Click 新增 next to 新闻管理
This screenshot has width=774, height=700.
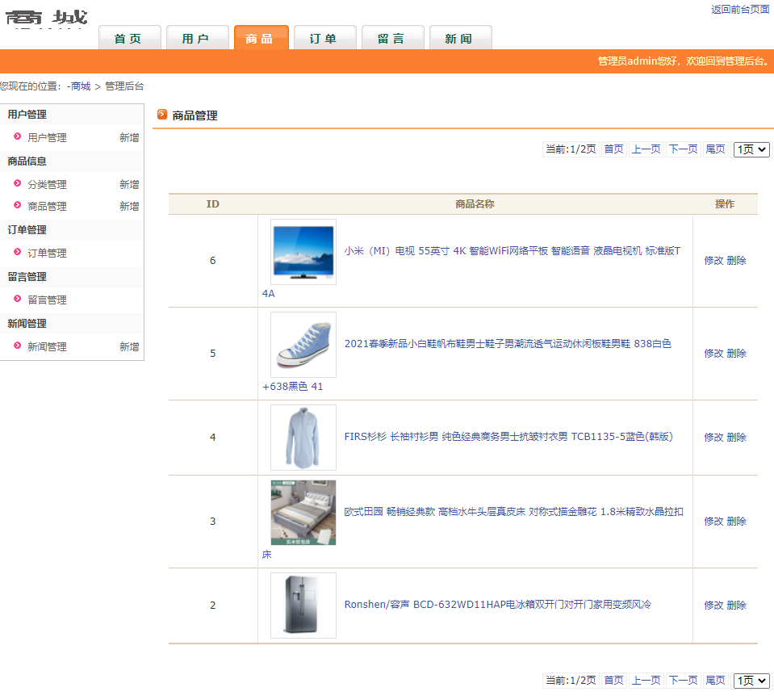[129, 347]
